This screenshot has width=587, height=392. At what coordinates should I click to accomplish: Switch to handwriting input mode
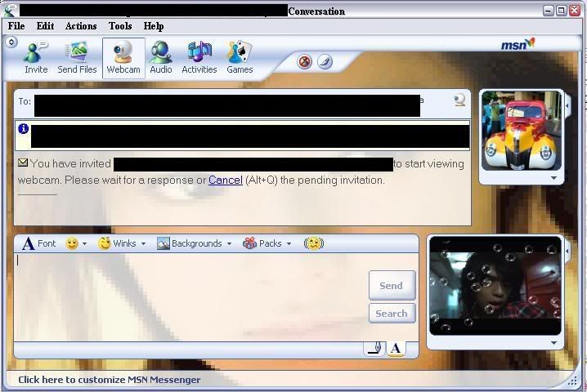click(374, 349)
